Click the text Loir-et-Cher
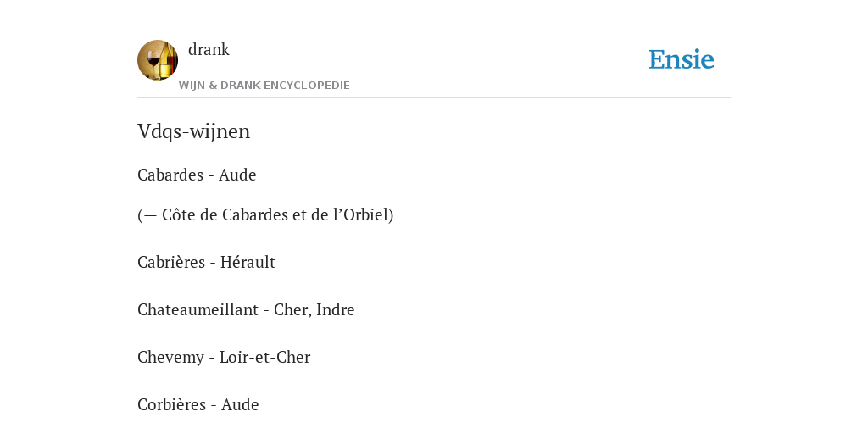Screen dimensions: 868x434 coord(264,358)
